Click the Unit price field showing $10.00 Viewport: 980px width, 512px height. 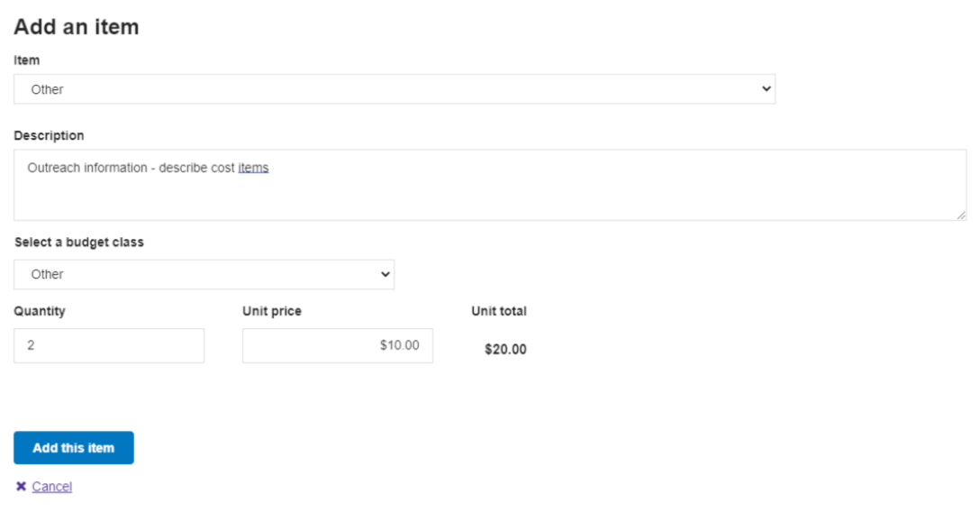click(338, 345)
